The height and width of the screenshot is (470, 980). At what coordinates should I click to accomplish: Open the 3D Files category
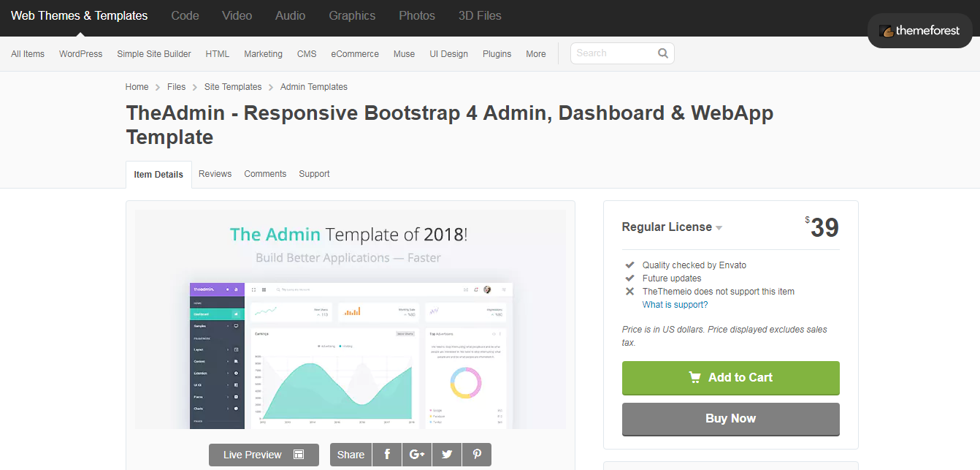480,15
